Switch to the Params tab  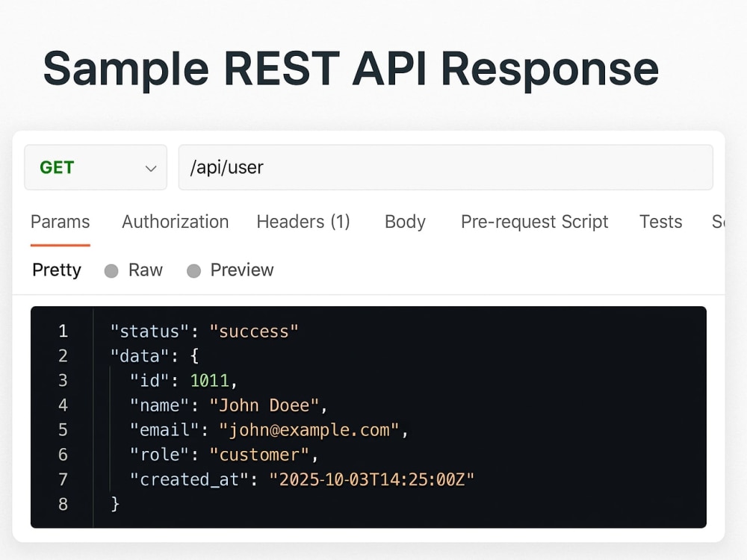[60, 222]
